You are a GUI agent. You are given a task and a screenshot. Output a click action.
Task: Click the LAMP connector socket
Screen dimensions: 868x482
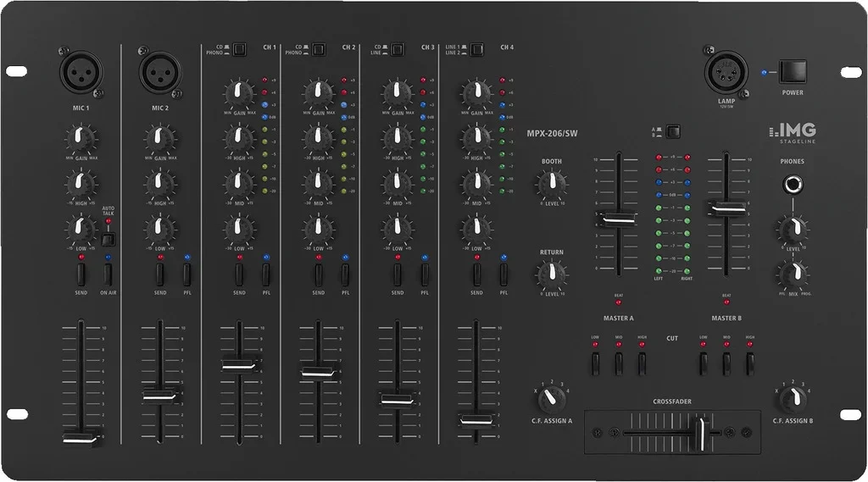[x=726, y=72]
